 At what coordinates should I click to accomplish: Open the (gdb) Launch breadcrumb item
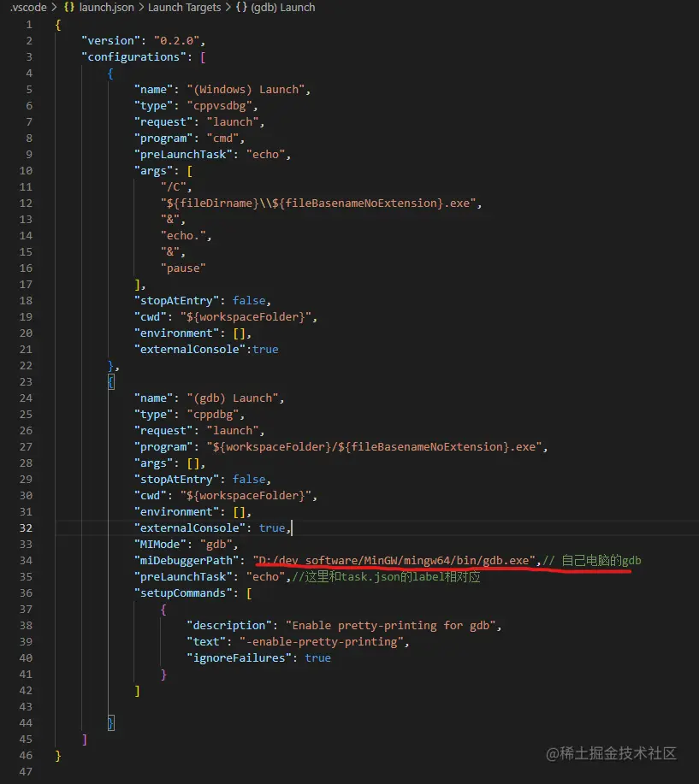[x=282, y=8]
